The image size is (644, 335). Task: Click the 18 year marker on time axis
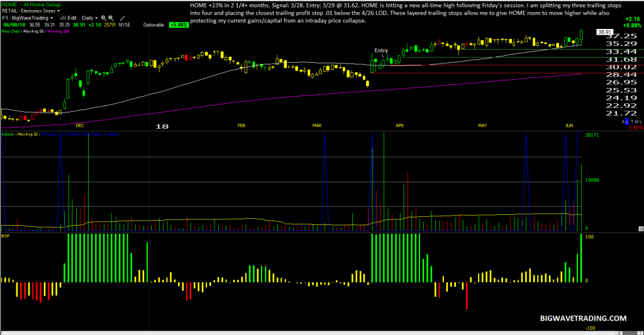(x=162, y=126)
